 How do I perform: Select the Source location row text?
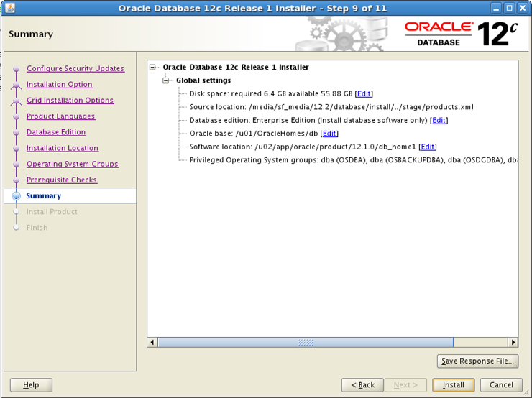pos(331,107)
